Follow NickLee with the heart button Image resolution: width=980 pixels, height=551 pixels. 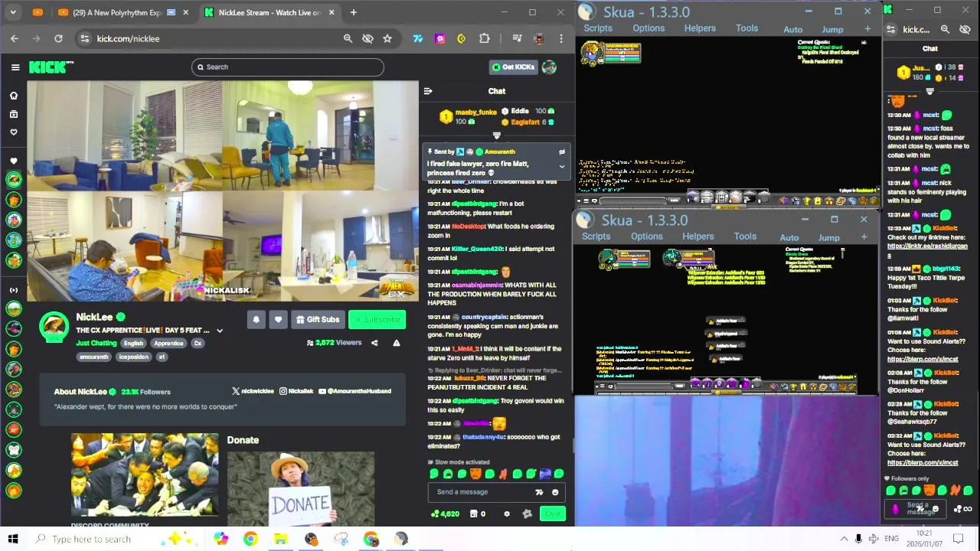tap(278, 319)
